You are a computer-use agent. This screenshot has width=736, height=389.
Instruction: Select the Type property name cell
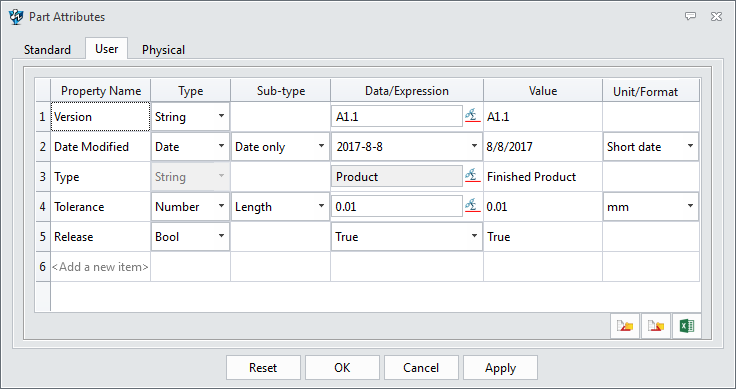pyautogui.click(x=100, y=176)
